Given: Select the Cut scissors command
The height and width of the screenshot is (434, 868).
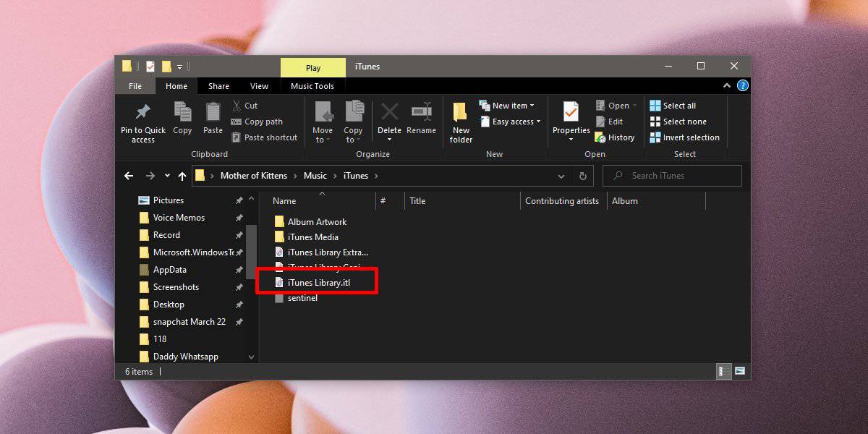Looking at the screenshot, I should click(x=244, y=106).
